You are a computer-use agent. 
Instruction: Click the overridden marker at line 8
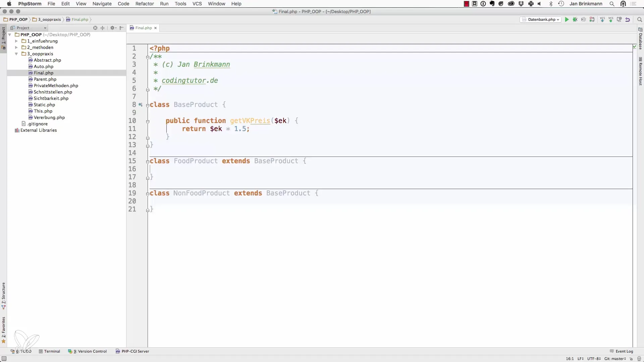point(141,105)
